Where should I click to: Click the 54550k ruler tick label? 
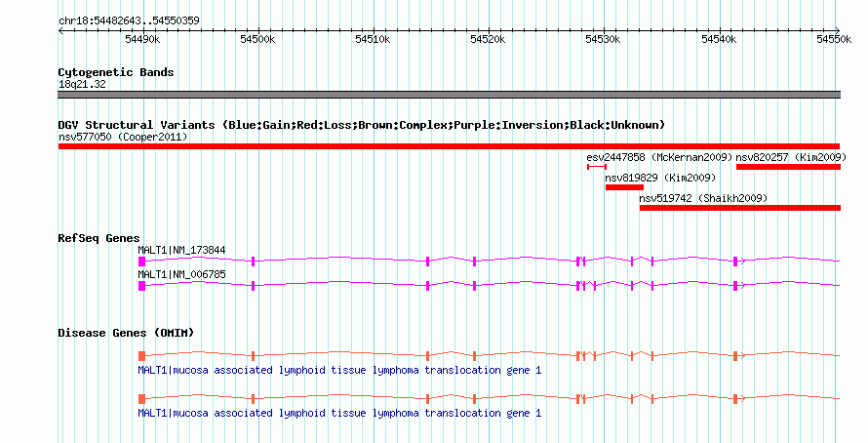(834, 39)
